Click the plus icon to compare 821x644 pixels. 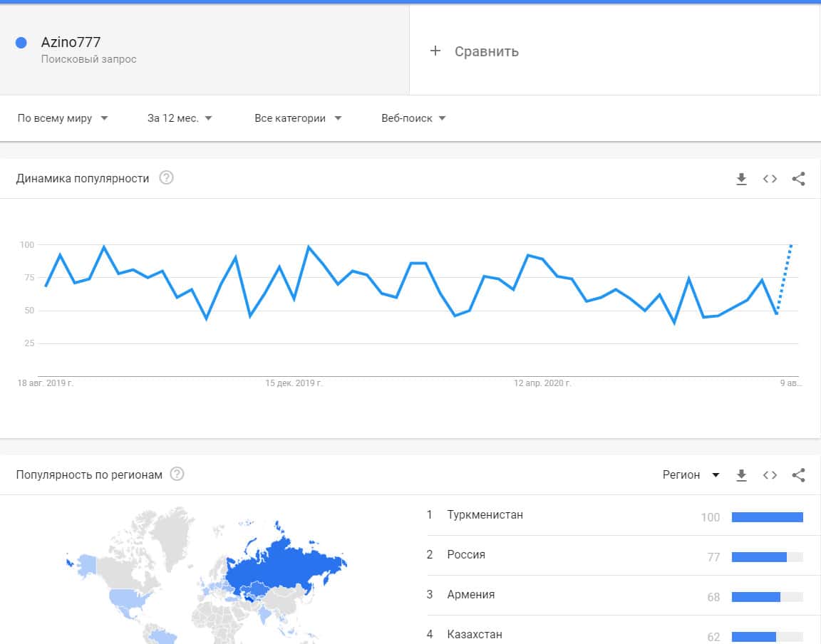pyautogui.click(x=435, y=51)
